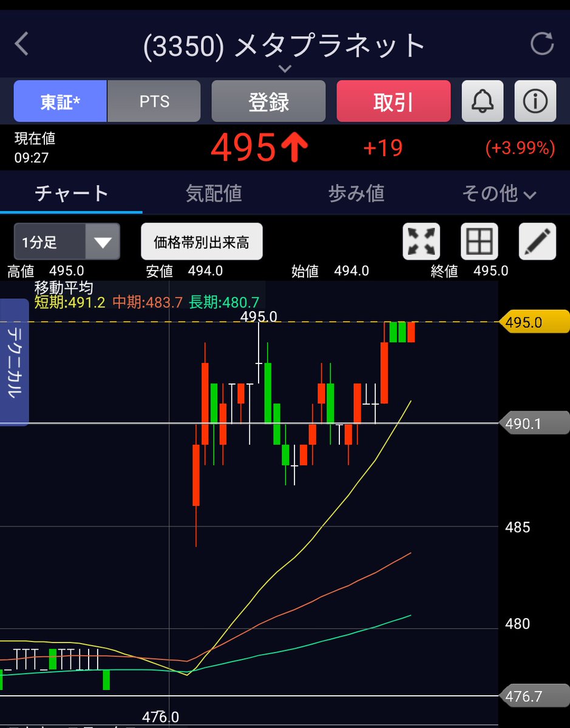The height and width of the screenshot is (728, 570).
Task: Tap the (3350) メタプラネット title
Action: [x=284, y=45]
